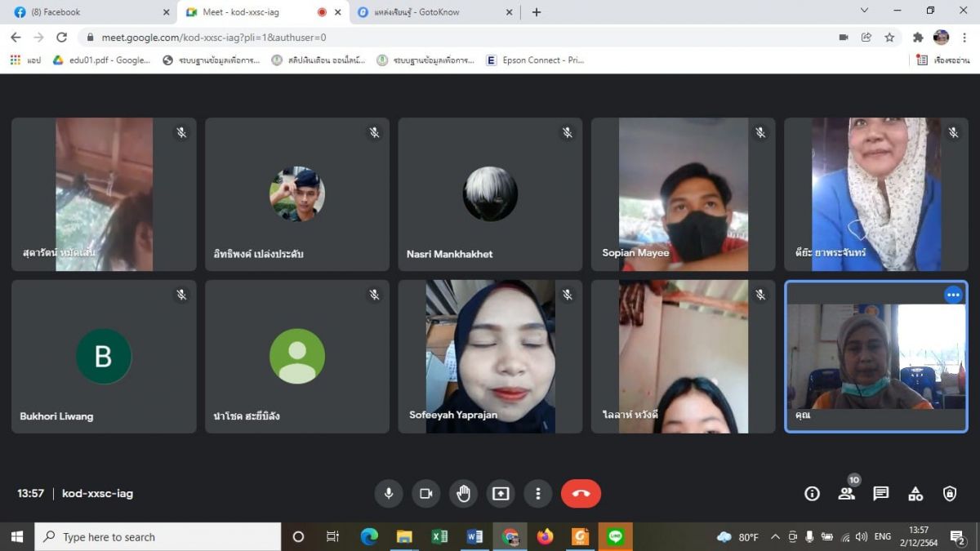Open chat with everyone panel
Image resolution: width=980 pixels, height=551 pixels.
880,493
